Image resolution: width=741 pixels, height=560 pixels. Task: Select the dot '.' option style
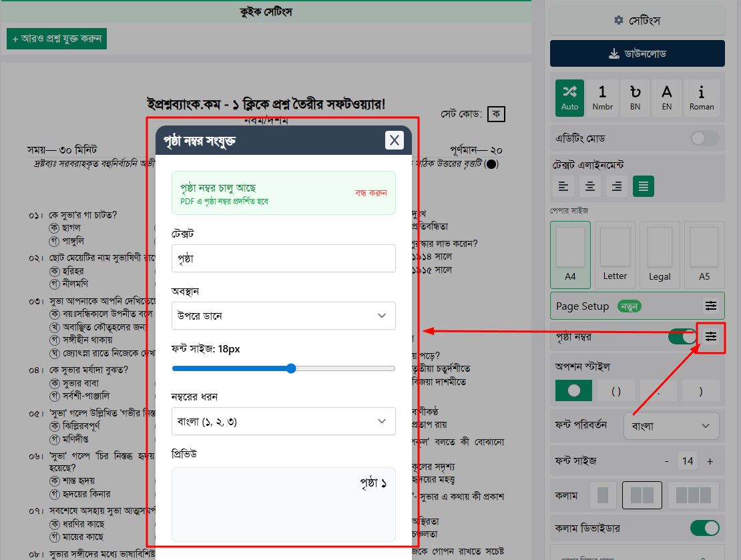658,391
